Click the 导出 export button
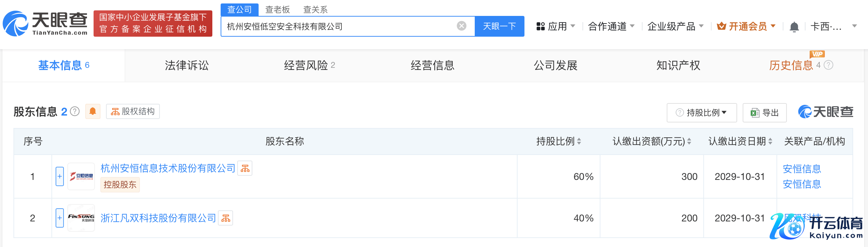 [764, 113]
